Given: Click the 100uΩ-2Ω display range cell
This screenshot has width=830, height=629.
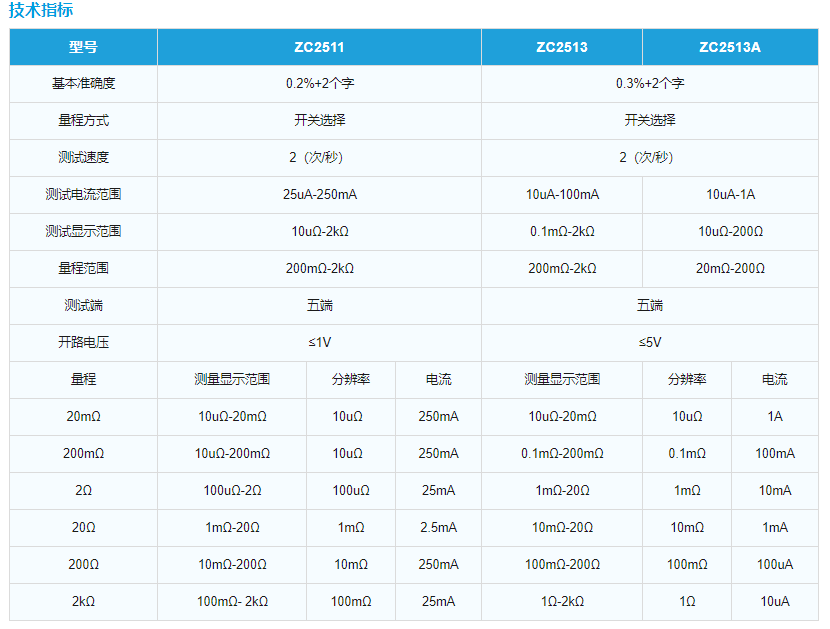Looking at the screenshot, I should 232,491.
